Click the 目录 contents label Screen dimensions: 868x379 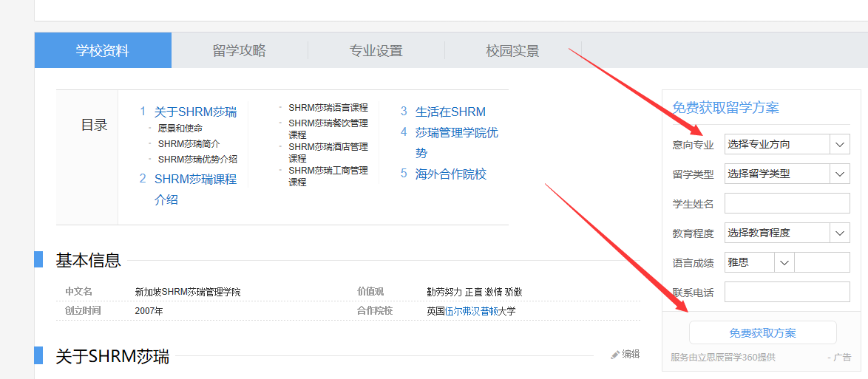[x=94, y=125]
